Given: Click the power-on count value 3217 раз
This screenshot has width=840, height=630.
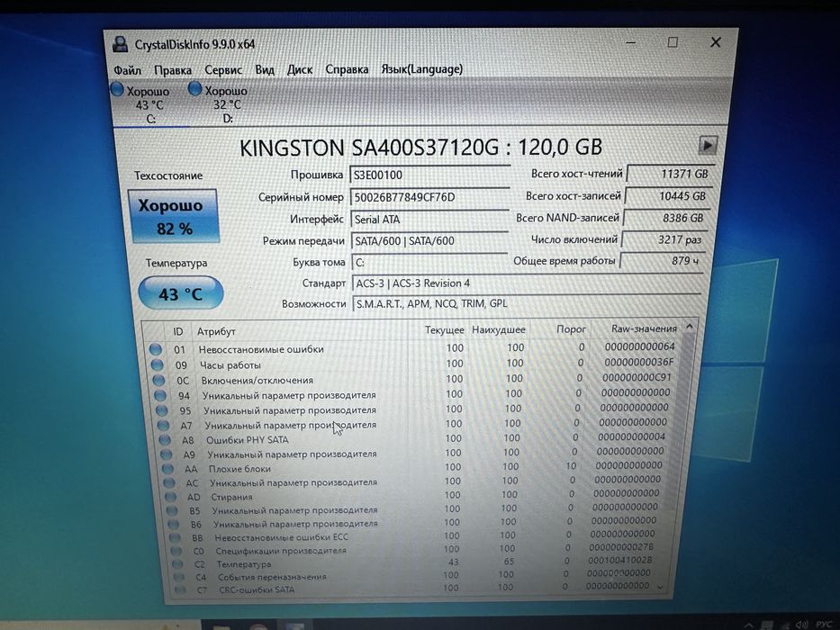Looking at the screenshot, I should [x=664, y=240].
